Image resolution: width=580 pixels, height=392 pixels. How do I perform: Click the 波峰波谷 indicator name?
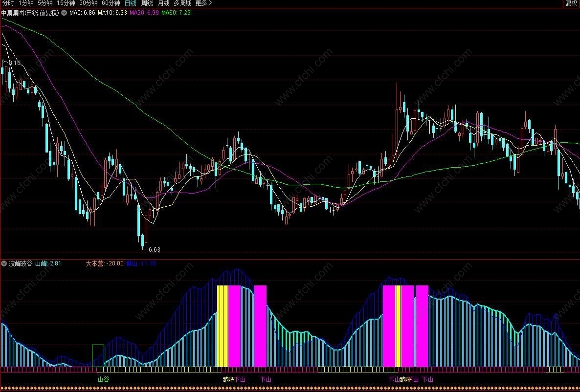[x=21, y=263]
